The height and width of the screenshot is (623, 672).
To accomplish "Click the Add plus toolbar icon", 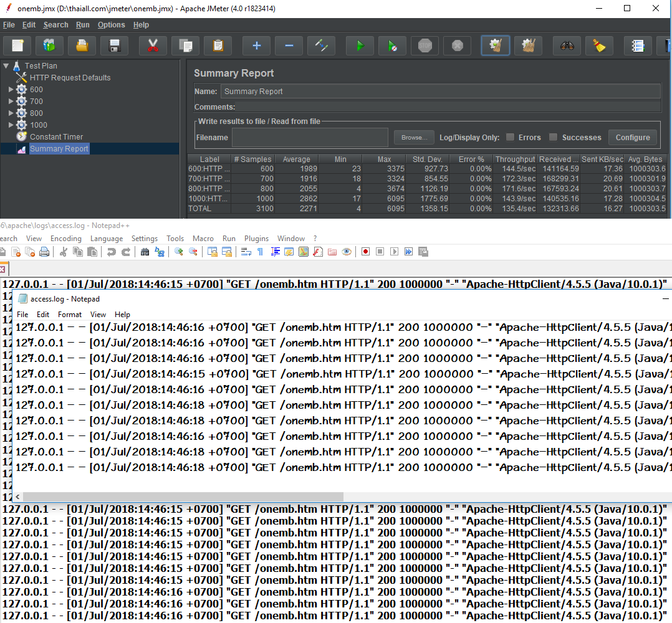I will (256, 46).
